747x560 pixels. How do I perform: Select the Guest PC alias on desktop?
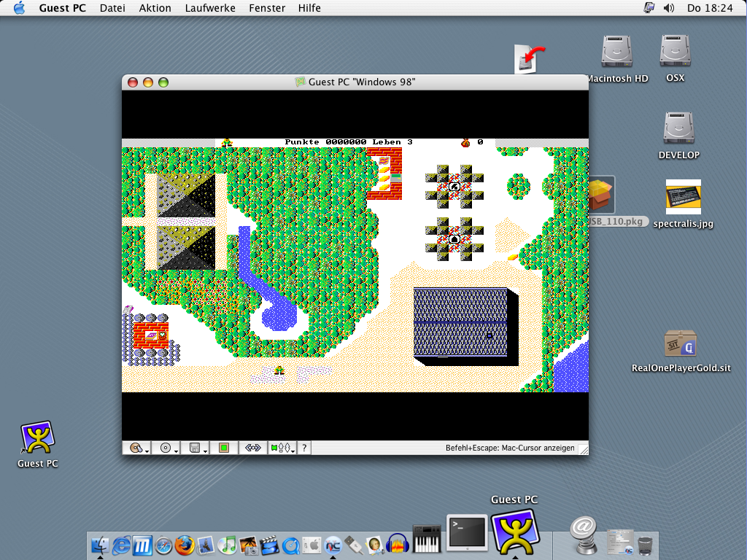(x=38, y=437)
